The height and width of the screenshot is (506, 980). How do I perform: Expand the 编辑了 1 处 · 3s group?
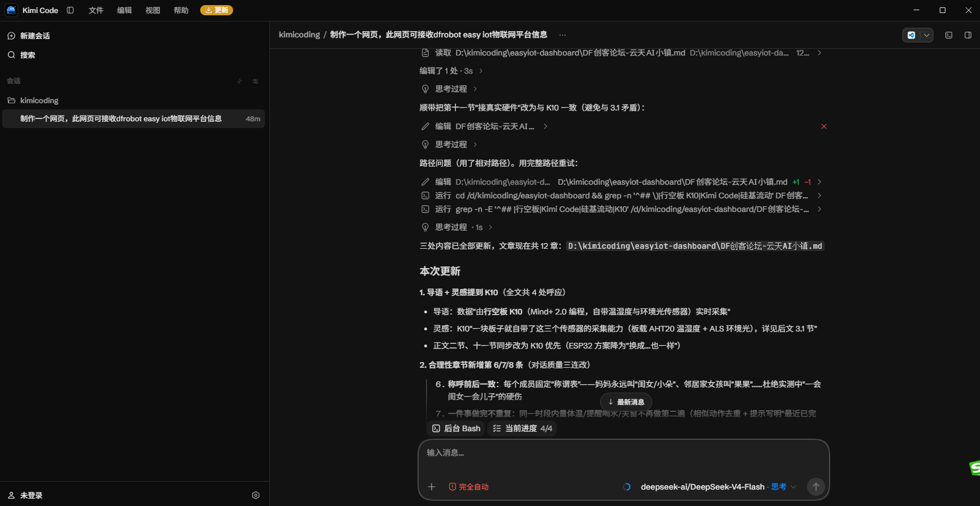click(x=451, y=71)
